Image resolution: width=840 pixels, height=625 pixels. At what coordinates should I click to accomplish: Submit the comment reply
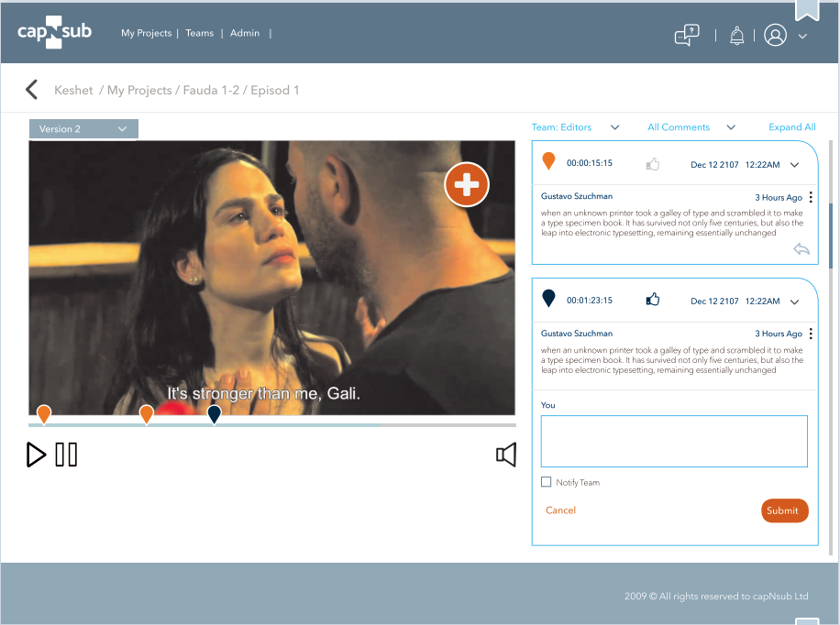tap(784, 510)
